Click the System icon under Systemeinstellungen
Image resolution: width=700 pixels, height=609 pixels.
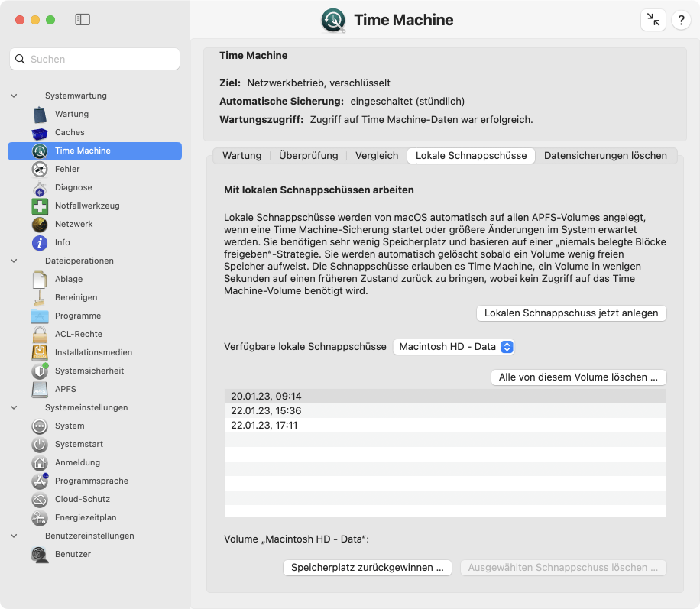tap(40, 426)
